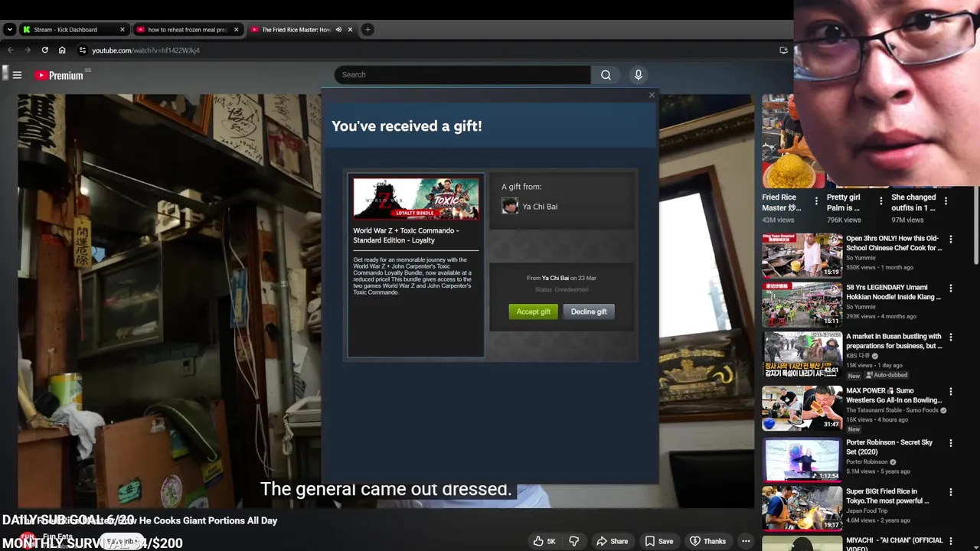Viewport: 980px width, 551px height.
Task: Reload the current page
Action: click(x=44, y=51)
